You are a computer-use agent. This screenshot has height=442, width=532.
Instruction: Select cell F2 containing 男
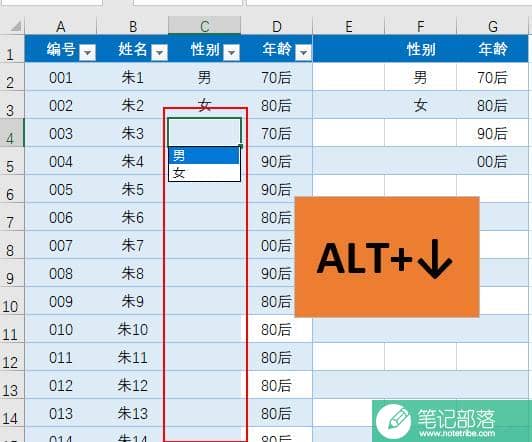point(420,77)
